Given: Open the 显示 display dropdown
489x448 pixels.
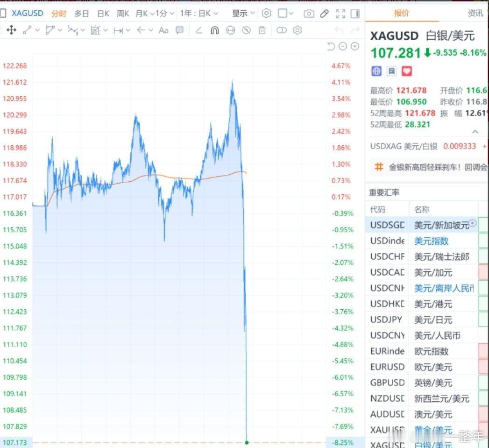Looking at the screenshot, I should click(240, 14).
